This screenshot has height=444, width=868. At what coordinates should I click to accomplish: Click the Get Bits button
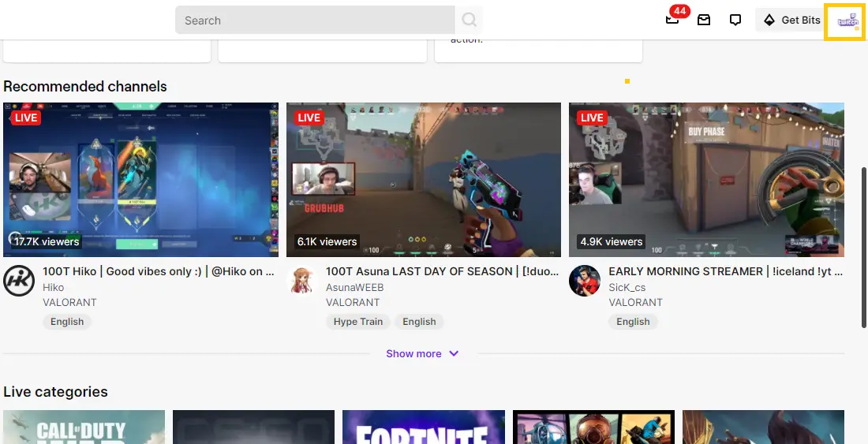tap(791, 21)
